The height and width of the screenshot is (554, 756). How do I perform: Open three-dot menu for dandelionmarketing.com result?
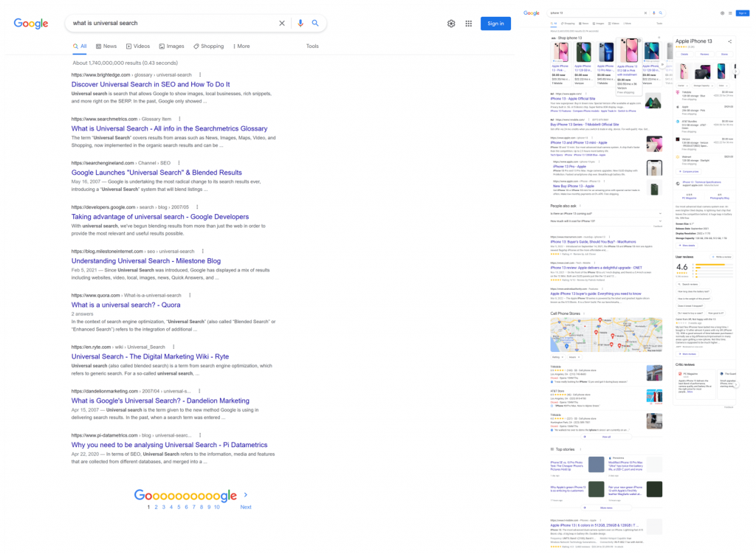pos(199,391)
